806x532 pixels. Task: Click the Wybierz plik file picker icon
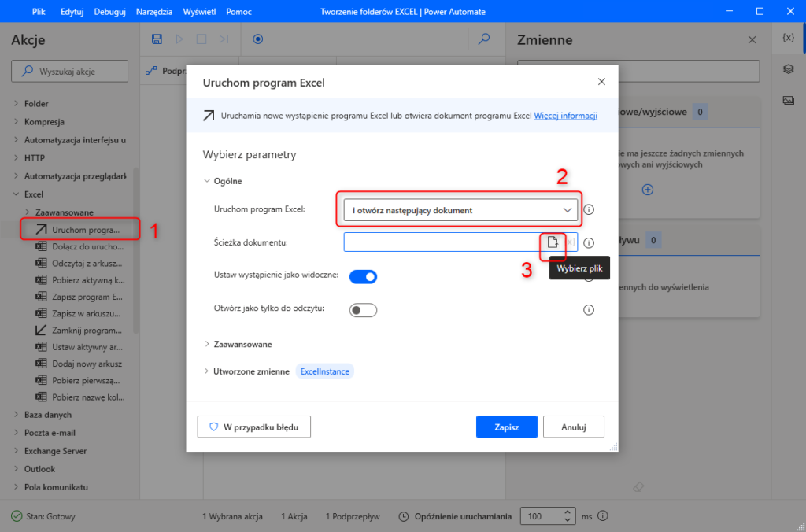coord(553,242)
